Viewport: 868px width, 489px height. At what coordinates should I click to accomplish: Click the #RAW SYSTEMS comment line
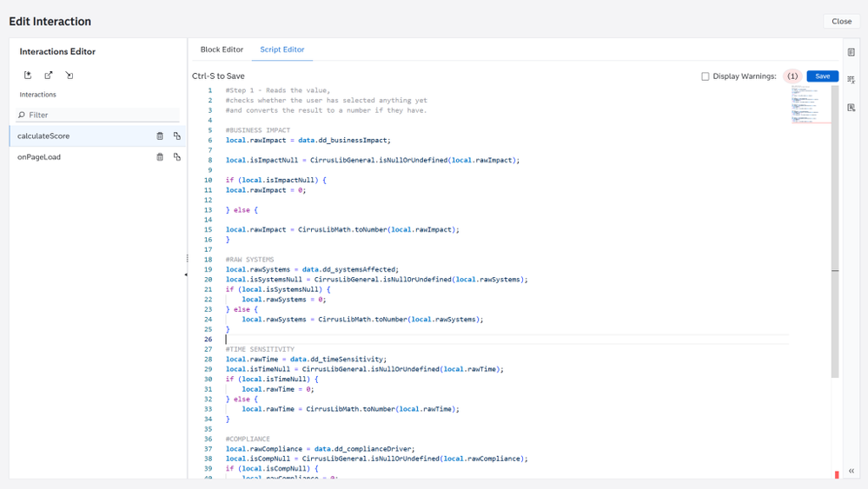(x=249, y=260)
